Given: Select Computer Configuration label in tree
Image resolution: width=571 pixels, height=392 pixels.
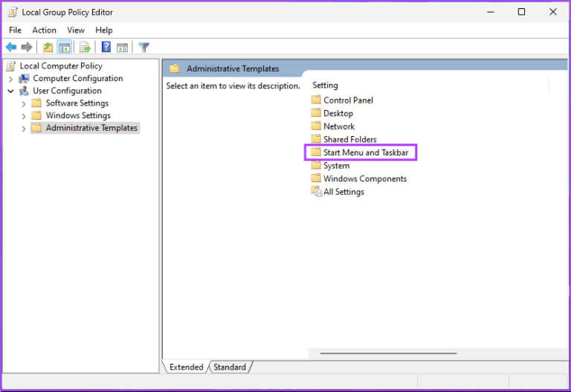Looking at the screenshot, I should pos(78,78).
